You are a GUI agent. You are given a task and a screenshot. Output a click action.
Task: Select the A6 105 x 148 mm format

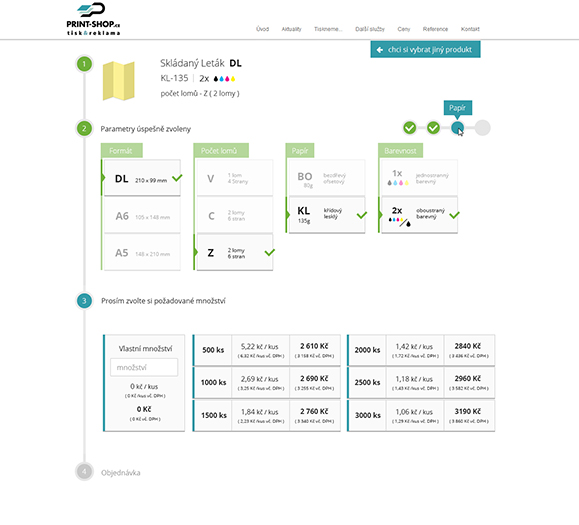142,216
